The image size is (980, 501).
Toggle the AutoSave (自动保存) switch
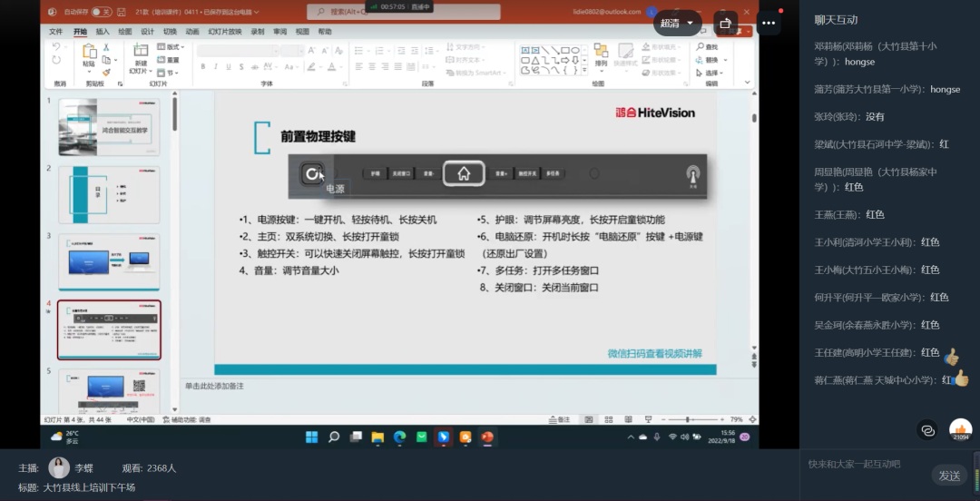pyautogui.click(x=102, y=12)
